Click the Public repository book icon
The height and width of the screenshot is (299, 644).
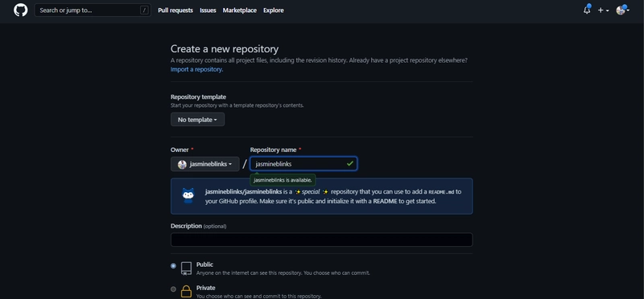click(186, 268)
